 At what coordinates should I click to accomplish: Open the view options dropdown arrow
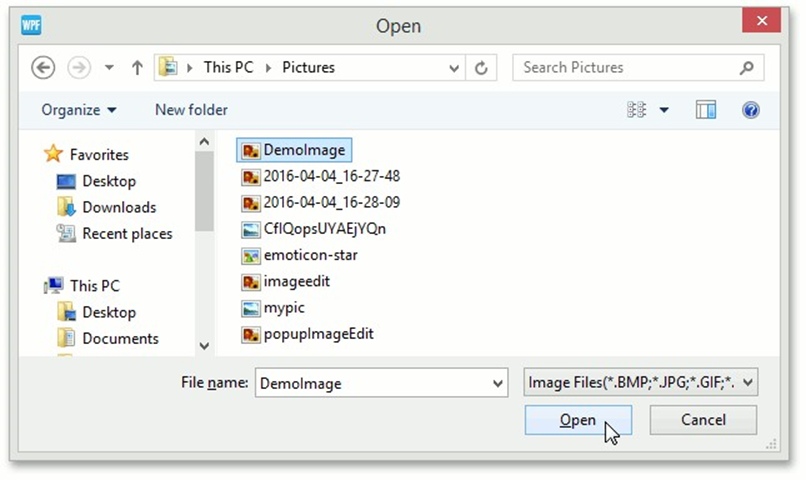[664, 110]
